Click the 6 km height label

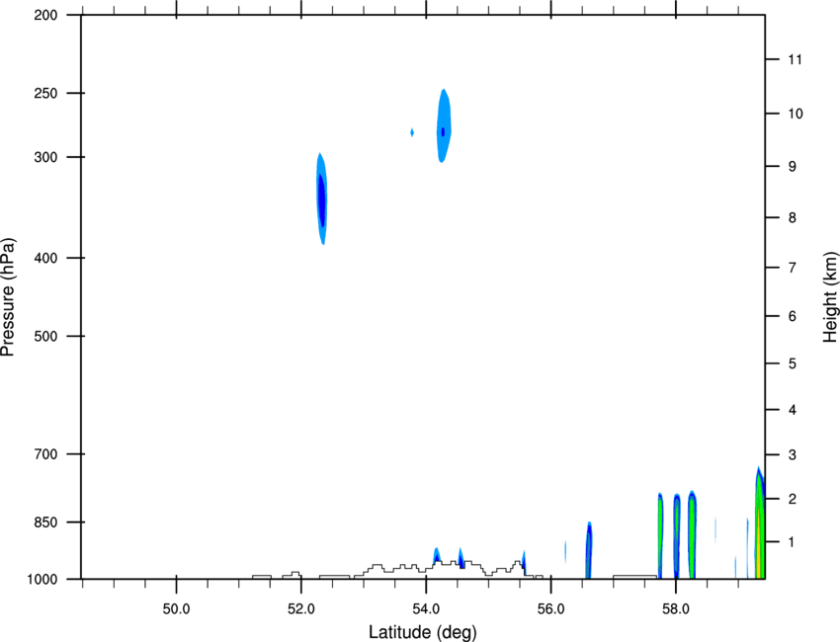point(792,316)
